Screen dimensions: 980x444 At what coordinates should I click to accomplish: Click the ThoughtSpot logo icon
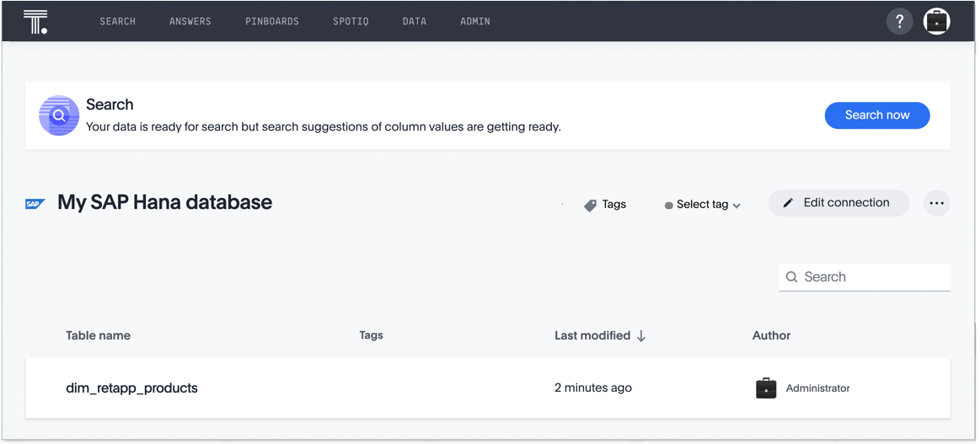tap(35, 21)
